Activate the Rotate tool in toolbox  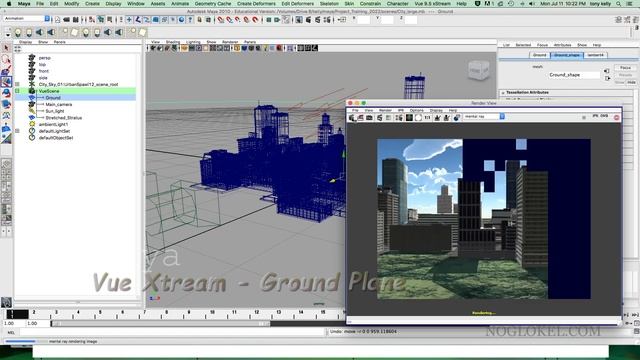[x=6, y=93]
